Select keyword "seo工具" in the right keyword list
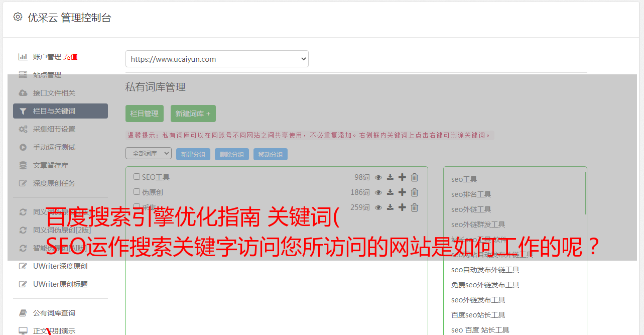Viewport: 644px width, 335px height. point(464,179)
